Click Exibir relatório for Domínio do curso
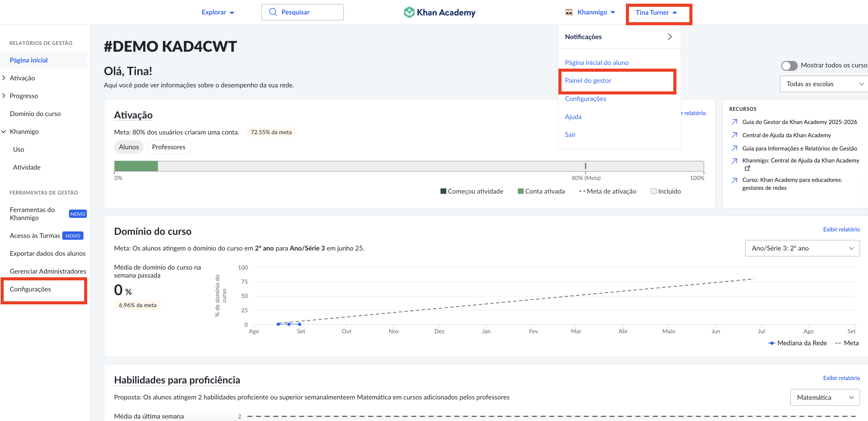Screen dimensions: 868x421 click(x=841, y=229)
